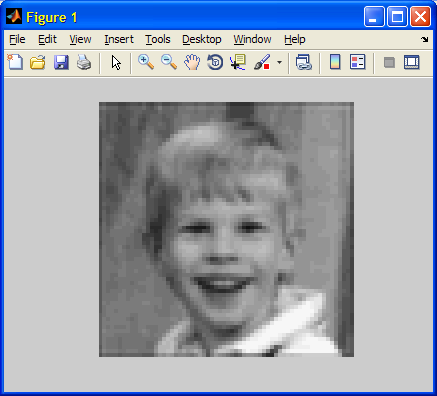Print the figure using the printer icon
437x396 pixels.
pyautogui.click(x=84, y=62)
